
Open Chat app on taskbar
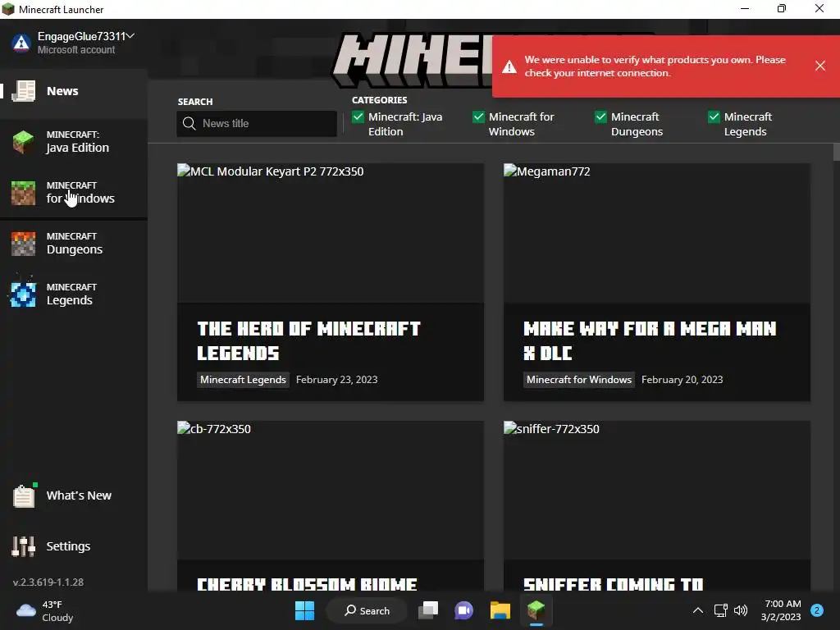(464, 610)
